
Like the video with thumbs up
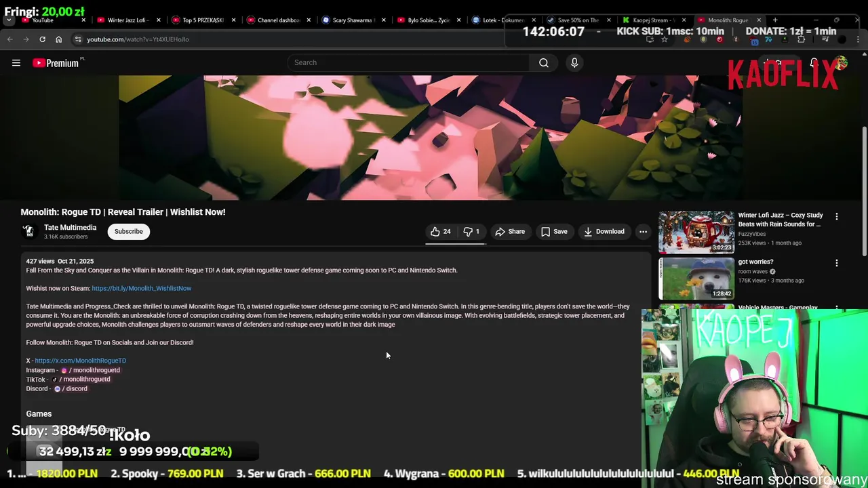point(440,232)
